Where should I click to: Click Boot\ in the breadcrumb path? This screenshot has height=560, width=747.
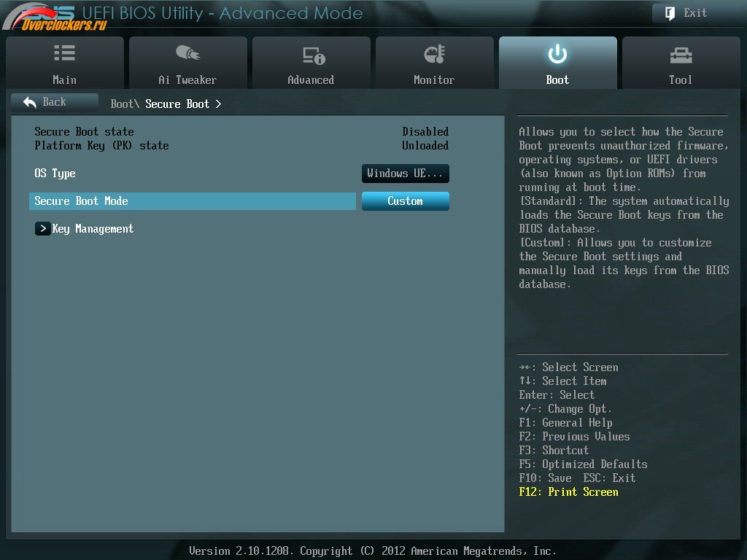click(125, 104)
